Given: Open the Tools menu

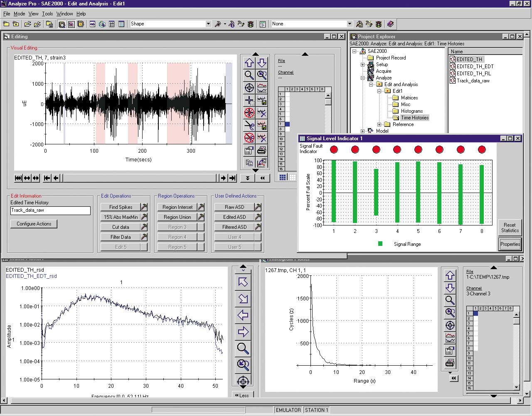Looking at the screenshot, I should [x=47, y=13].
